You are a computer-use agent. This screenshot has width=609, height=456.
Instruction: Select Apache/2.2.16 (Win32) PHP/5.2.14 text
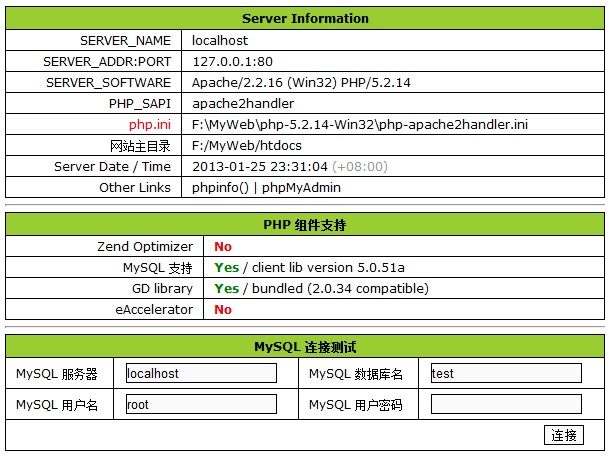click(x=301, y=82)
